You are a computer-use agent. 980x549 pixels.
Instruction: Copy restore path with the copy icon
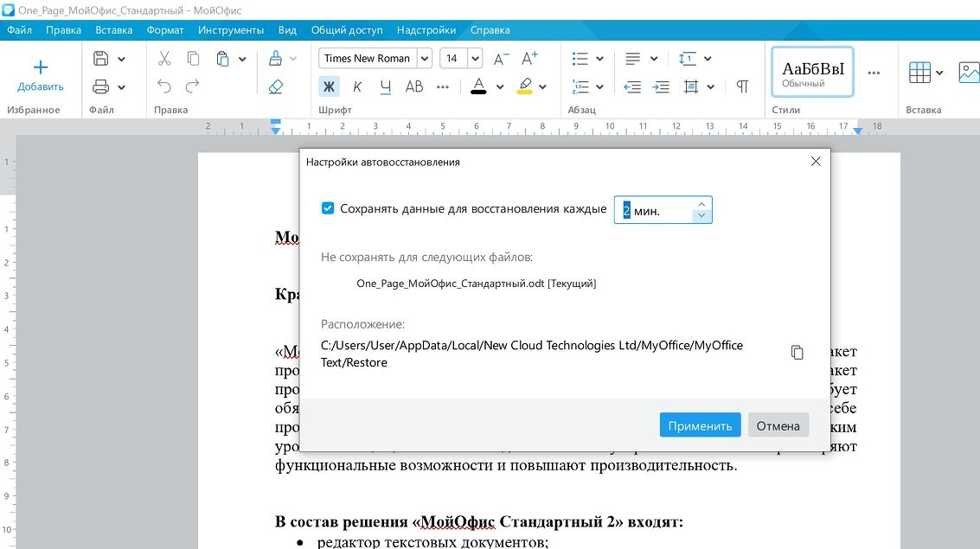pyautogui.click(x=797, y=352)
